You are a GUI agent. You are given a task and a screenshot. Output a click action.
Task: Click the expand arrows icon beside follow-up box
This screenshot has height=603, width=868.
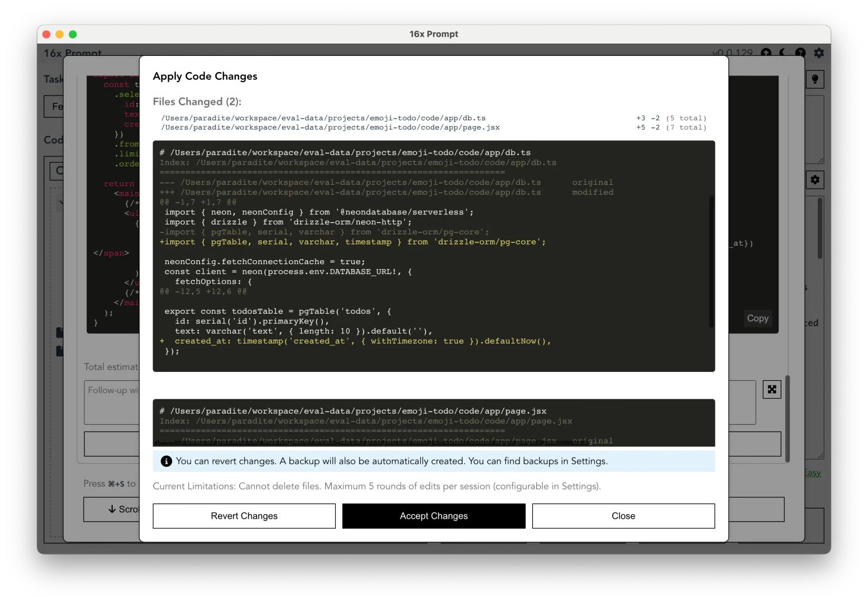click(772, 390)
